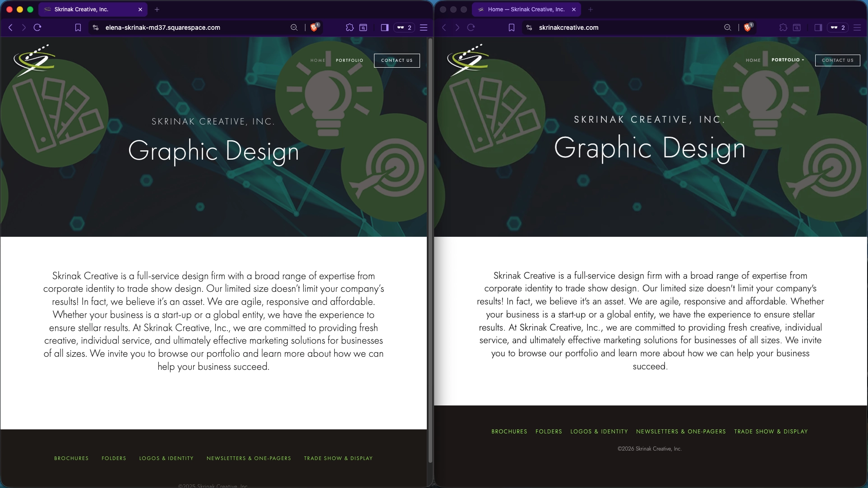Open the page zoom magnifier in address bar

tap(728, 28)
